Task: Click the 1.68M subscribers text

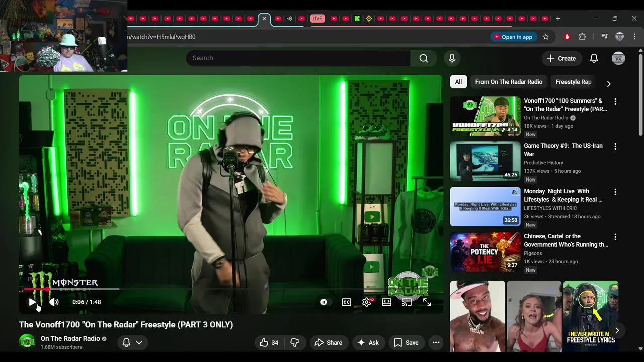Action: coord(61,347)
